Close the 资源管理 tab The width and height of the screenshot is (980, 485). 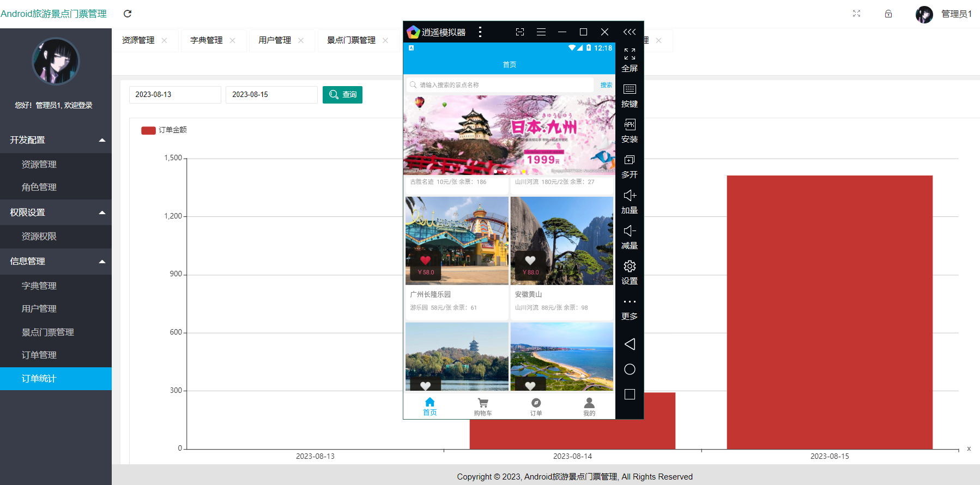164,40
